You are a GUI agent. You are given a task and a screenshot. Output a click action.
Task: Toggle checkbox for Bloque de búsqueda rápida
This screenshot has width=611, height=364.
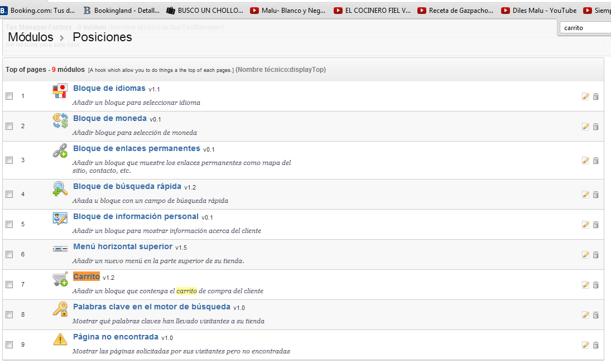point(9,195)
